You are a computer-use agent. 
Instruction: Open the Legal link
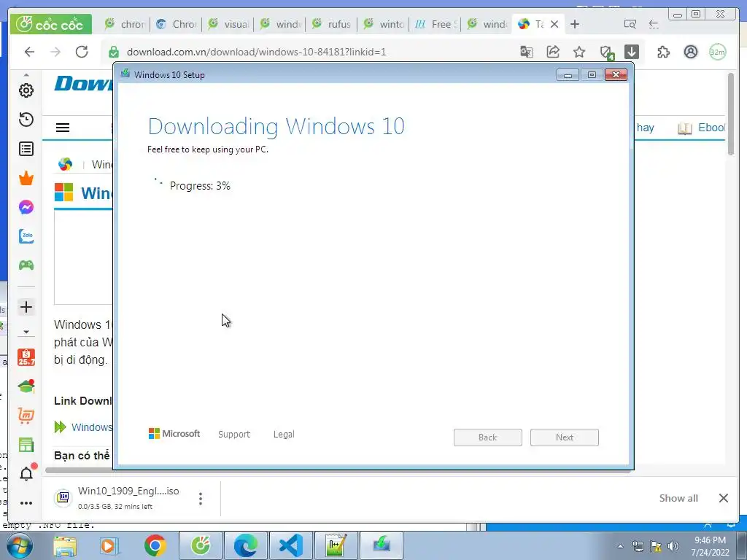coord(284,435)
